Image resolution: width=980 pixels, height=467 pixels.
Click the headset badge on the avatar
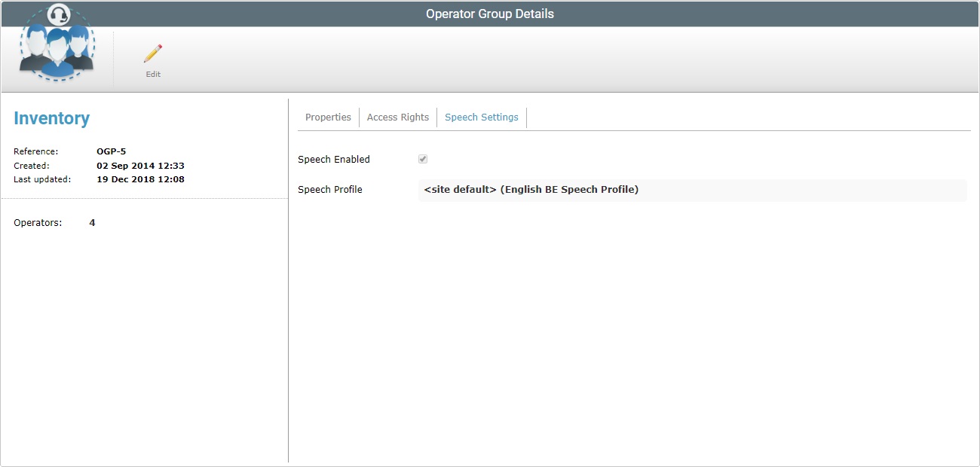point(58,14)
